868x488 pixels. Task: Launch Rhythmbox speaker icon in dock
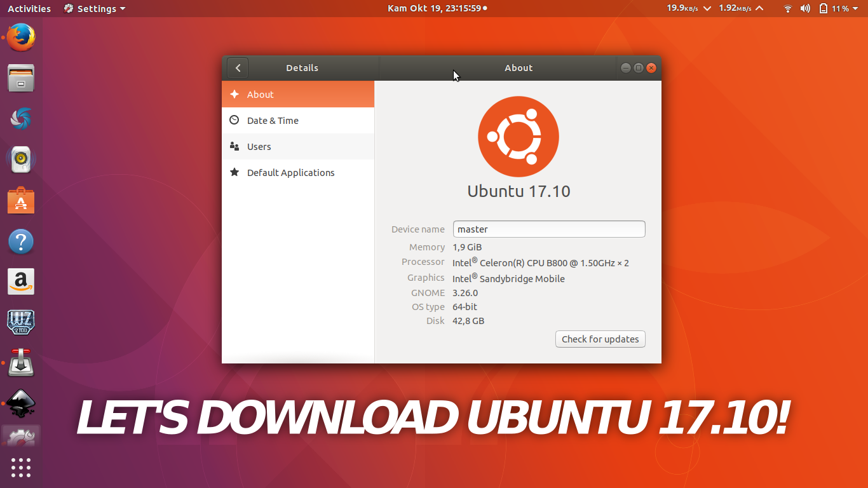pos(21,159)
